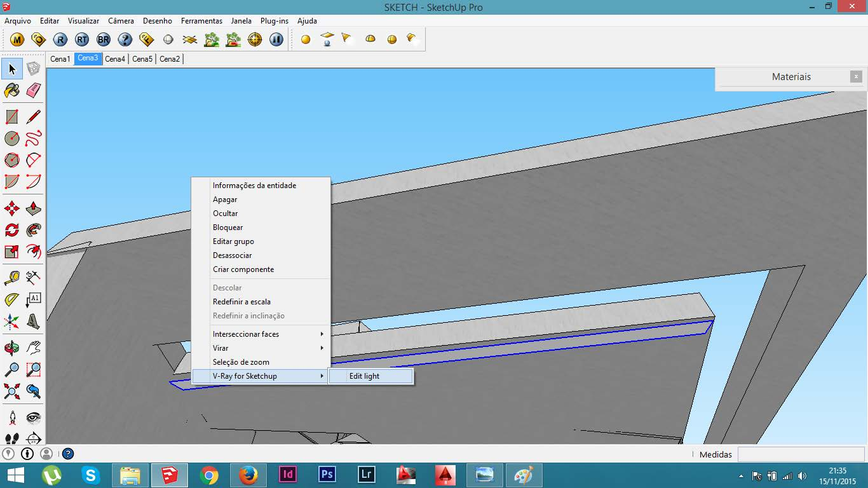The height and width of the screenshot is (488, 868).
Task: Select the Protractor tool
Action: (x=12, y=299)
